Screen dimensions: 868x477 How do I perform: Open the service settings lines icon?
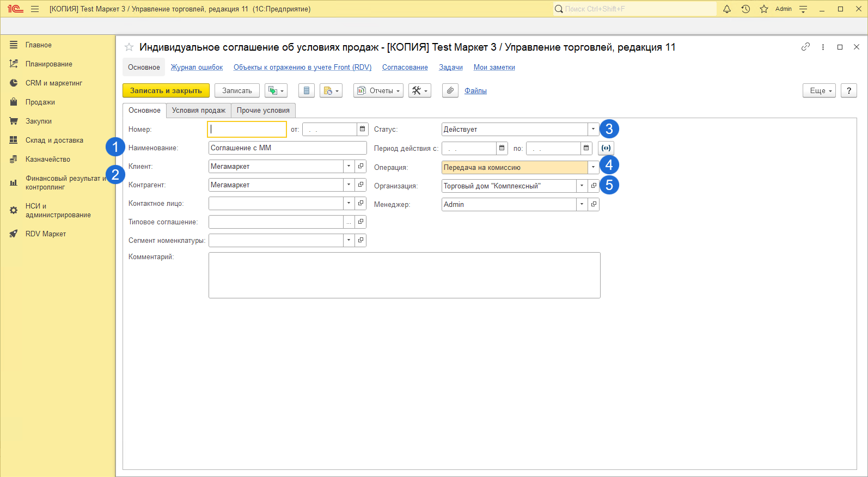(803, 9)
